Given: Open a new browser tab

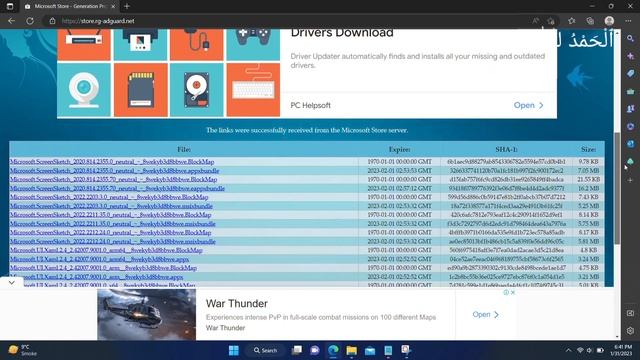Looking at the screenshot, I should [127, 6].
